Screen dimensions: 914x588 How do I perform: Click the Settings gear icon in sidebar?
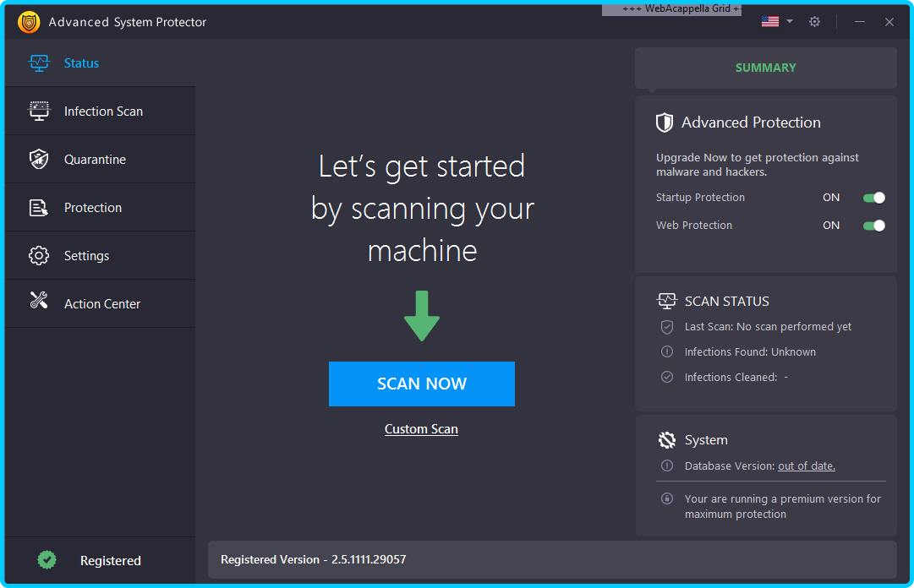[x=39, y=256]
